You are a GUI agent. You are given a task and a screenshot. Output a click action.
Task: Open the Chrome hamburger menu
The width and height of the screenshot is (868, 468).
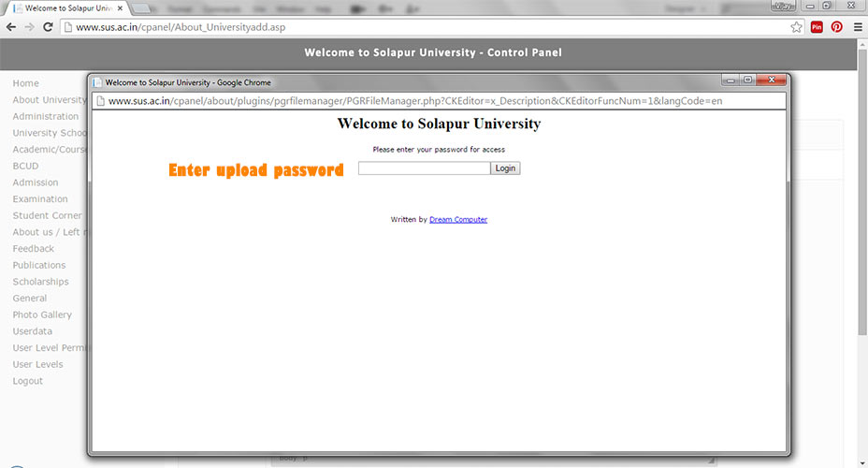[858, 27]
